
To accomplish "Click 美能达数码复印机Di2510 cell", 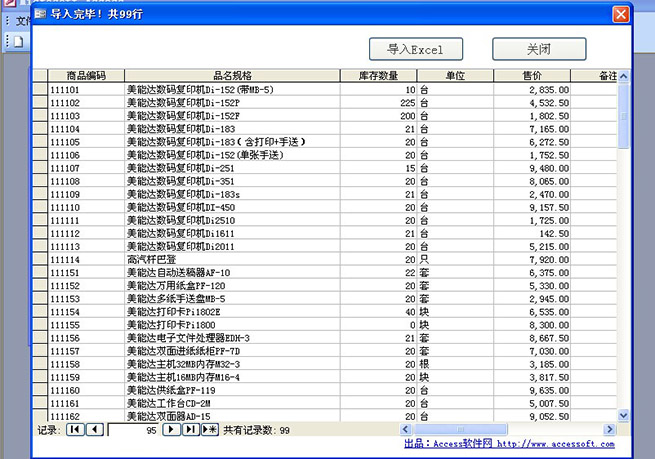I will (x=232, y=221).
